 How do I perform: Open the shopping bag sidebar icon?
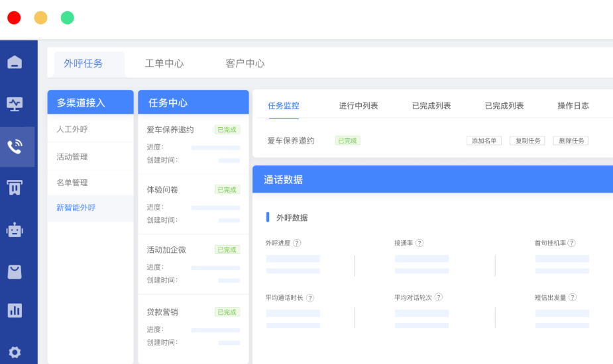pyautogui.click(x=15, y=272)
